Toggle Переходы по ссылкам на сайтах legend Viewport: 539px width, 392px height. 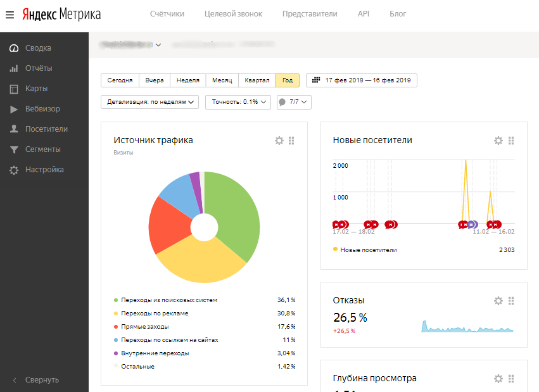pos(166,340)
